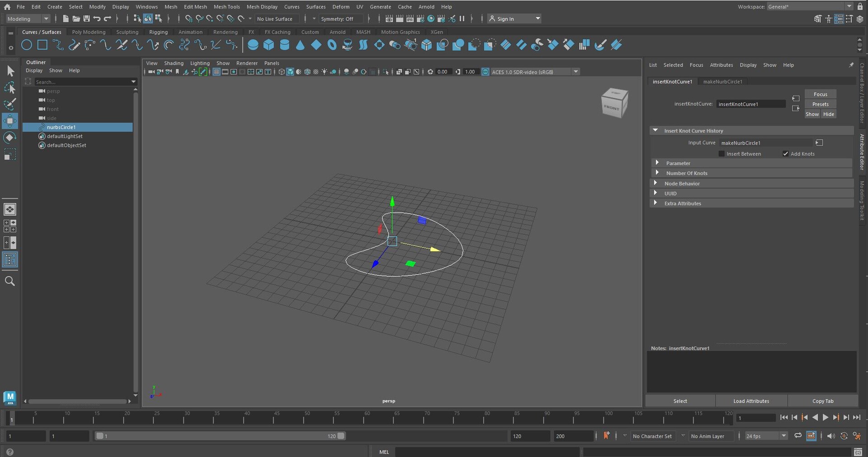Toggle the grid display in the viewport toolbar
This screenshot has width=868, height=457.
(x=217, y=72)
